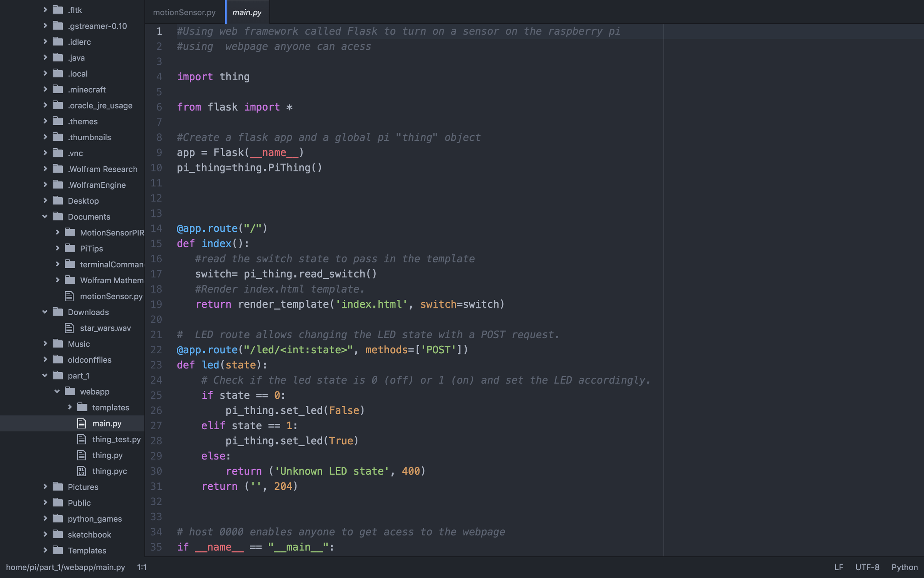The image size is (924, 578).
Task: Open thing.py in the tree
Action: pos(107,455)
